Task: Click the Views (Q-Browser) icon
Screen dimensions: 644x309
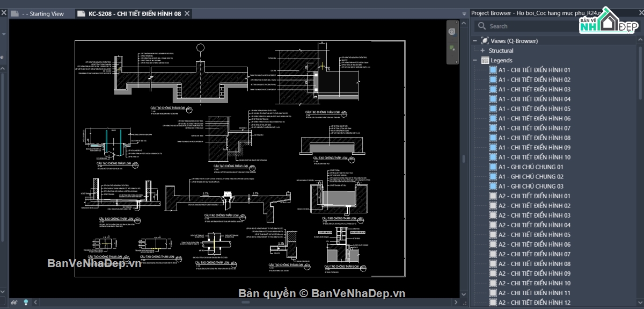Action: [x=485, y=41]
